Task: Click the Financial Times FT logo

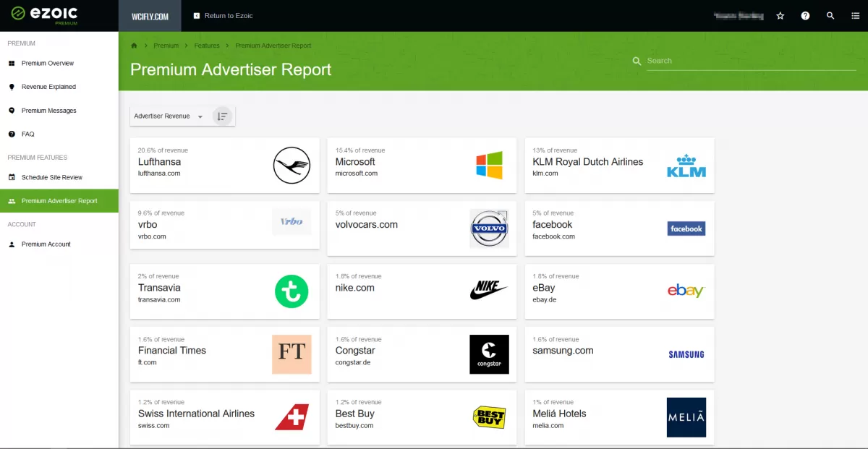Action: 292,354
